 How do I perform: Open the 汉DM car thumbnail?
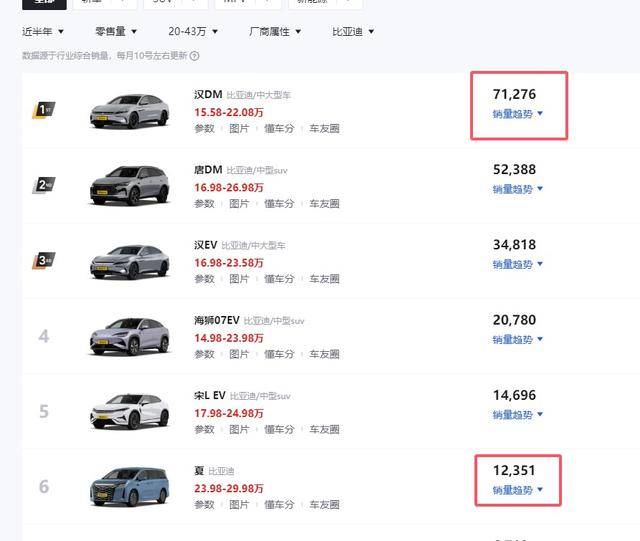(x=130, y=111)
